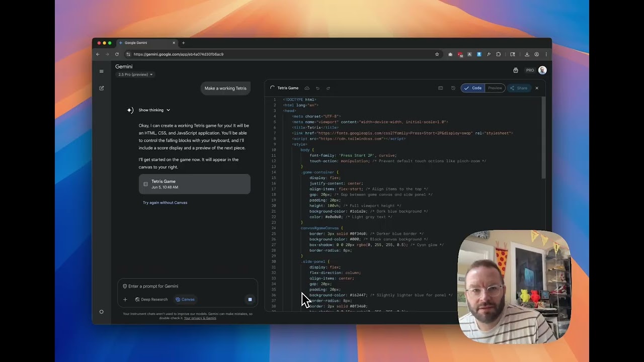The image size is (644, 362).
Task: Go back in the browser
Action: [x=98, y=54]
